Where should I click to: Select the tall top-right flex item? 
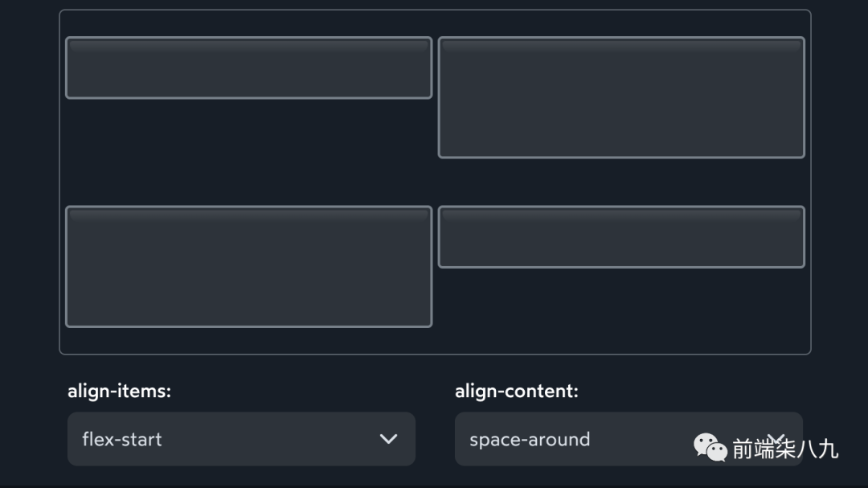[621, 97]
